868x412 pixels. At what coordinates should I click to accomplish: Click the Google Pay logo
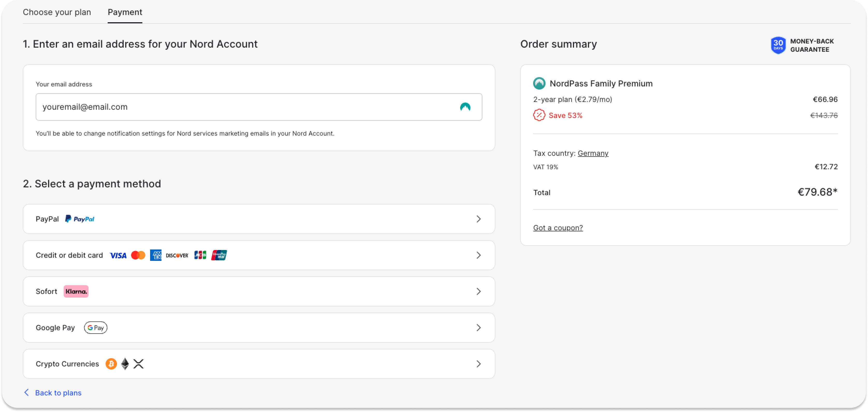click(x=96, y=328)
